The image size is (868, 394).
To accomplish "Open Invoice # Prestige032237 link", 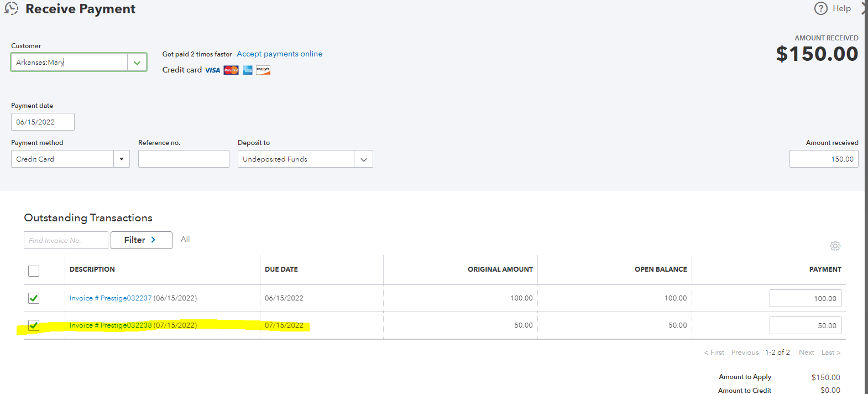I will coord(111,298).
